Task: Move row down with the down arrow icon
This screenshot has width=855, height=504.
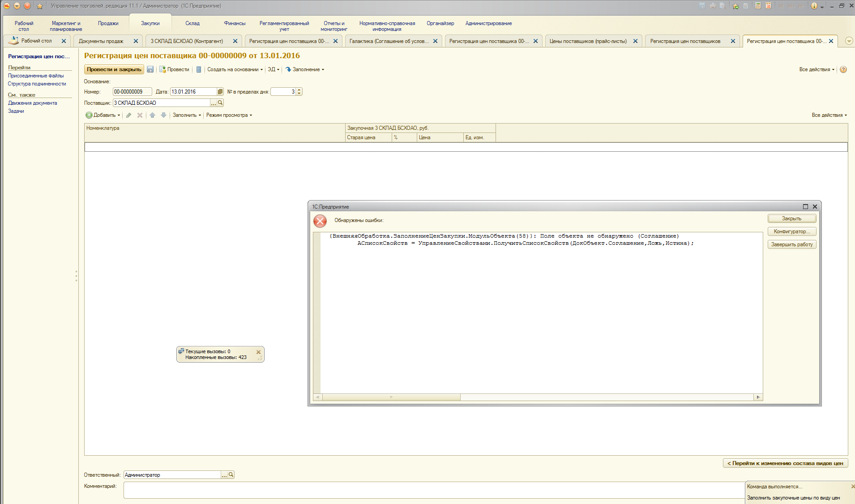Action: click(163, 115)
